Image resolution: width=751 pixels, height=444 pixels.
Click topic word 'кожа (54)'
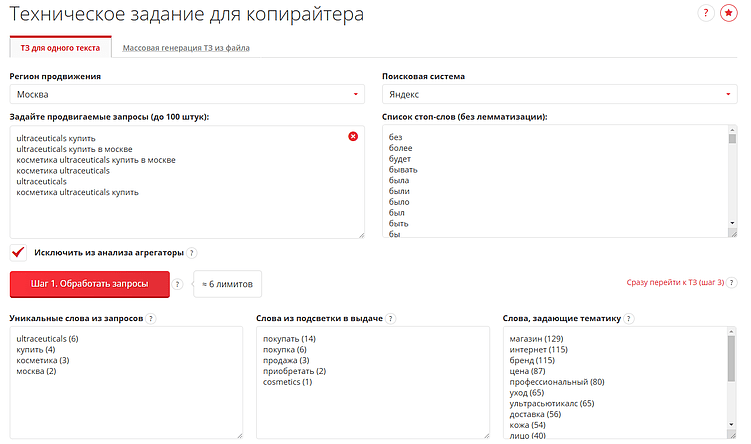528,425
